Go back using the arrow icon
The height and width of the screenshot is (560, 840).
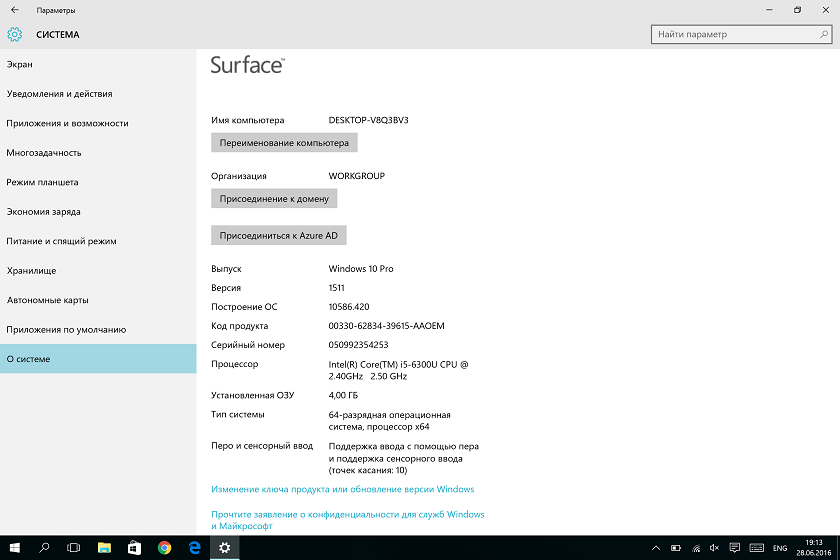click(14, 10)
